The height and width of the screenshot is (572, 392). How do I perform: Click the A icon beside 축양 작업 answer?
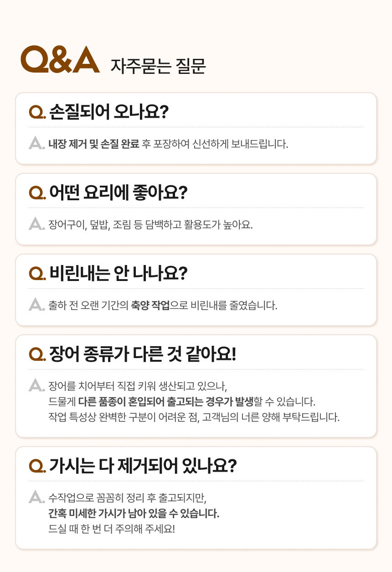click(35, 305)
